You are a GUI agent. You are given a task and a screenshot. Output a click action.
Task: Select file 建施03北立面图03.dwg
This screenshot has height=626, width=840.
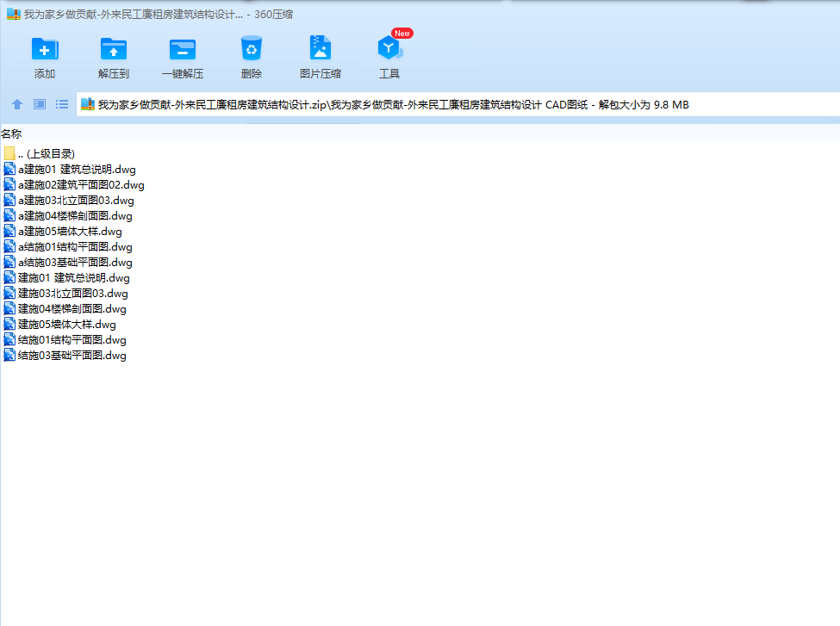[73, 294]
